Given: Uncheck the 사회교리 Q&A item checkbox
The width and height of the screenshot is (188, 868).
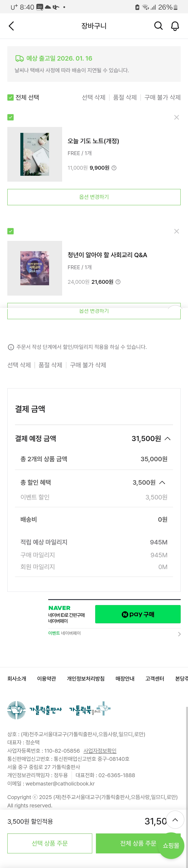Looking at the screenshot, I should [10, 231].
